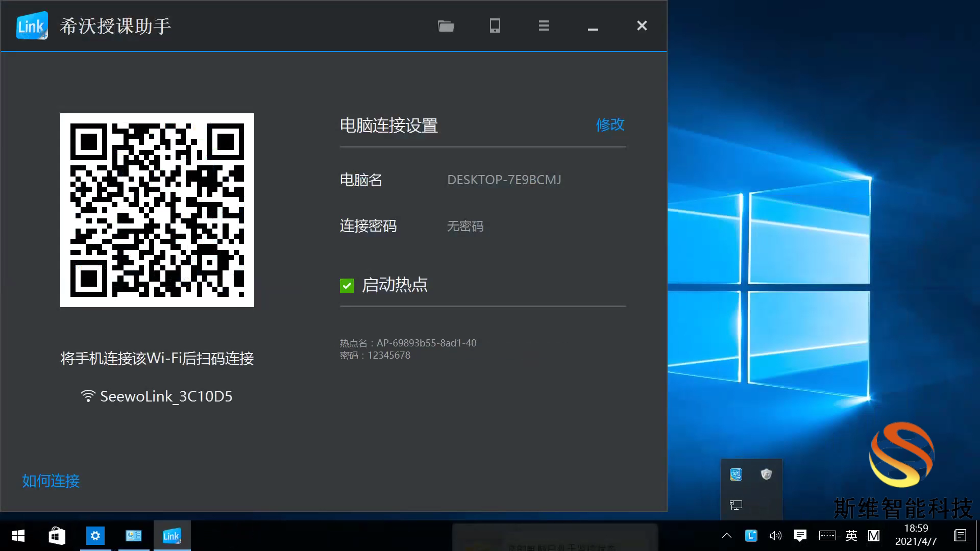Screen dimensions: 980x551
Task: Uncheck the 启动热点 checkbox
Action: tap(347, 286)
